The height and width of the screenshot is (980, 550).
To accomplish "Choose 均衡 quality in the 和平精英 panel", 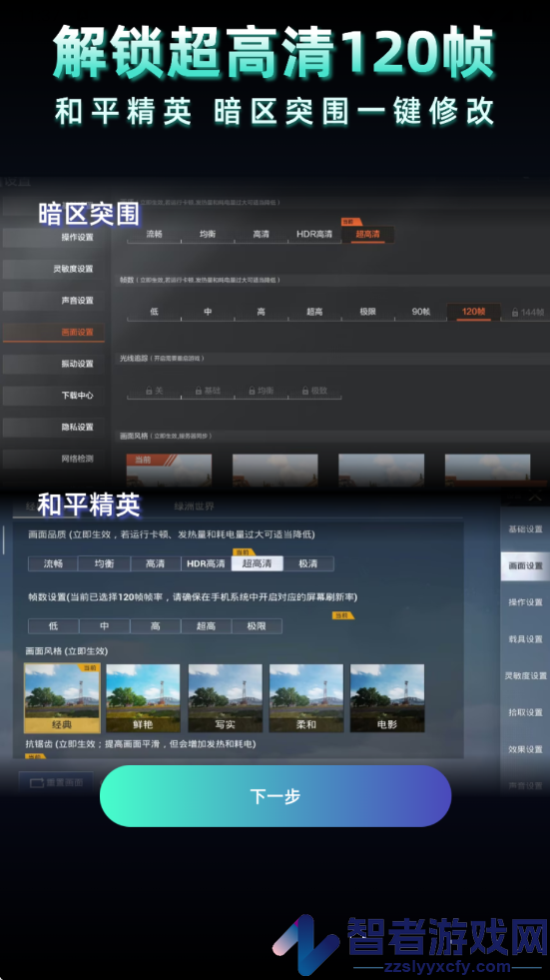I will tap(104, 563).
